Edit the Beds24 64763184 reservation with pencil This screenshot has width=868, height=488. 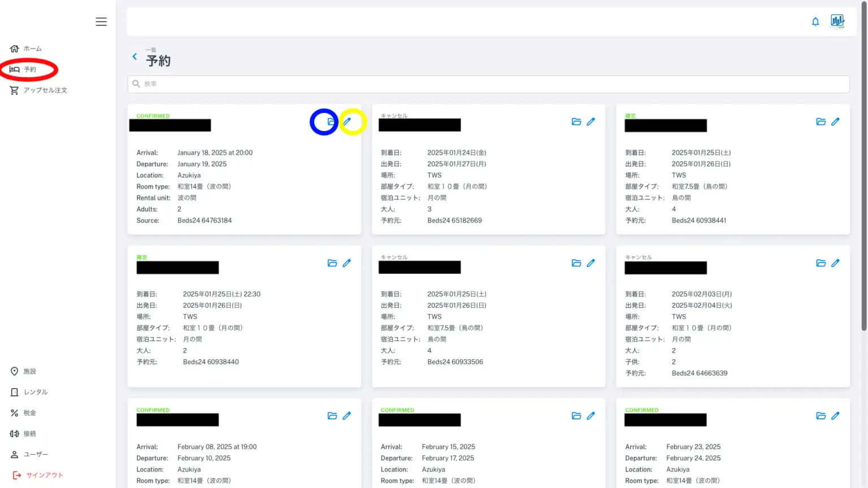[347, 121]
